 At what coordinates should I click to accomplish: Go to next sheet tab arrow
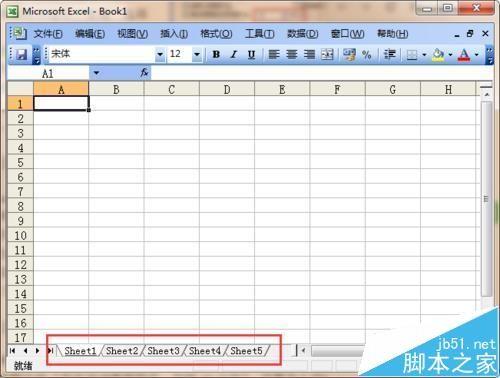[37, 350]
